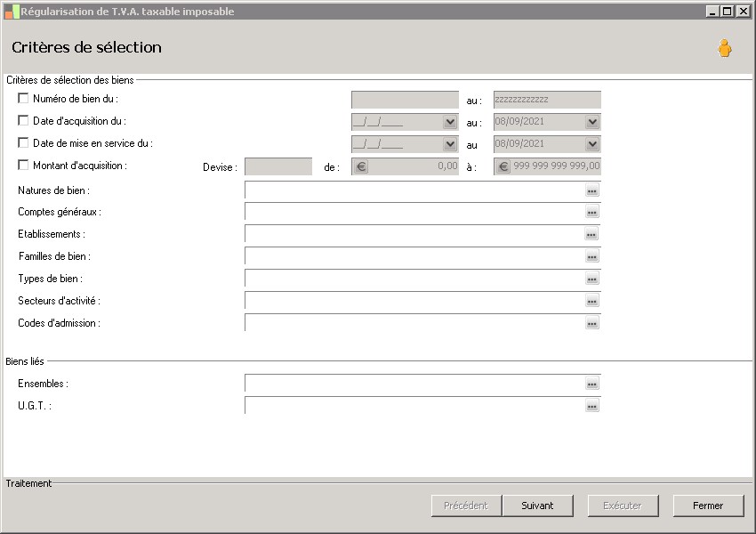Viewport: 756px width, 534px height.
Task: Click the U.G.T. text field
Action: click(x=414, y=406)
